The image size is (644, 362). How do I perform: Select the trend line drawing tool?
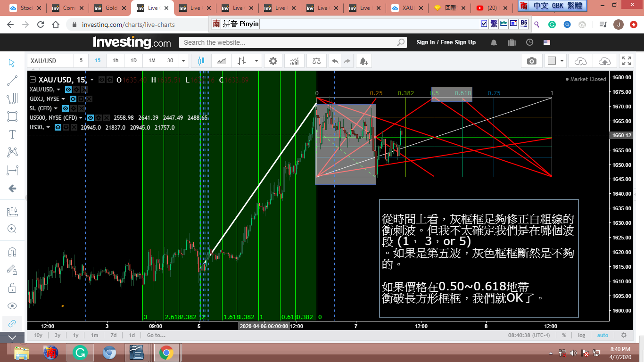[x=12, y=81]
